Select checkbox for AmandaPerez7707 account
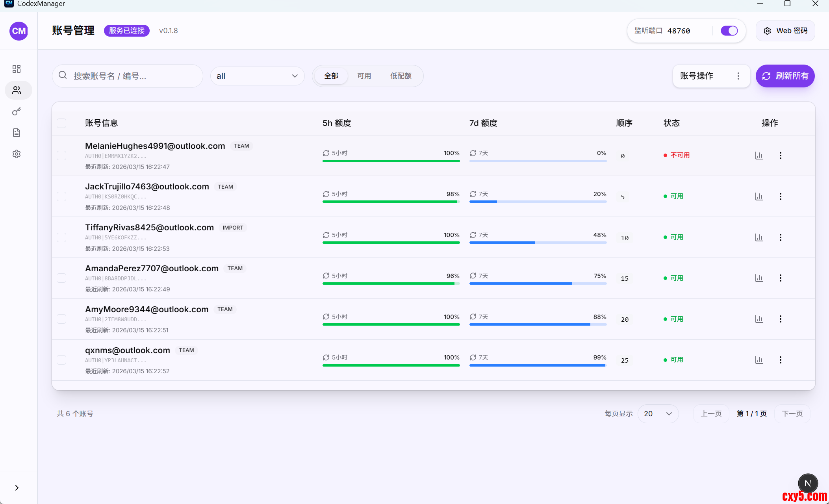The height and width of the screenshot is (504, 829). (x=61, y=278)
